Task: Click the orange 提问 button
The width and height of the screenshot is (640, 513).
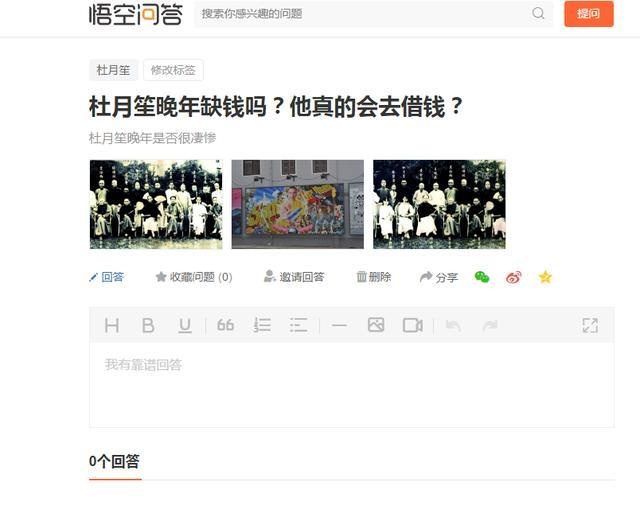Action: pyautogui.click(x=589, y=14)
